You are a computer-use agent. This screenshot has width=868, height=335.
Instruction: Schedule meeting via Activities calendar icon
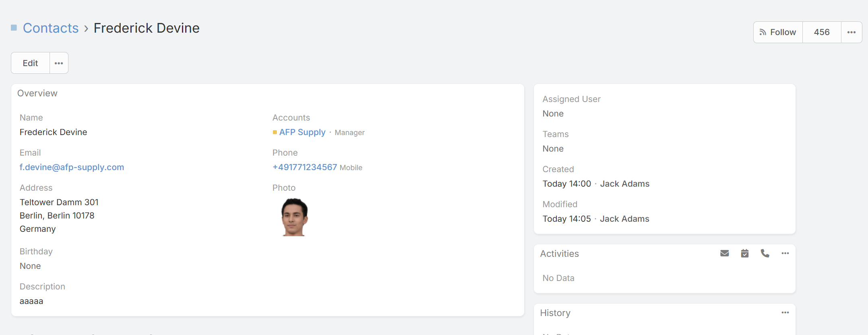(745, 254)
